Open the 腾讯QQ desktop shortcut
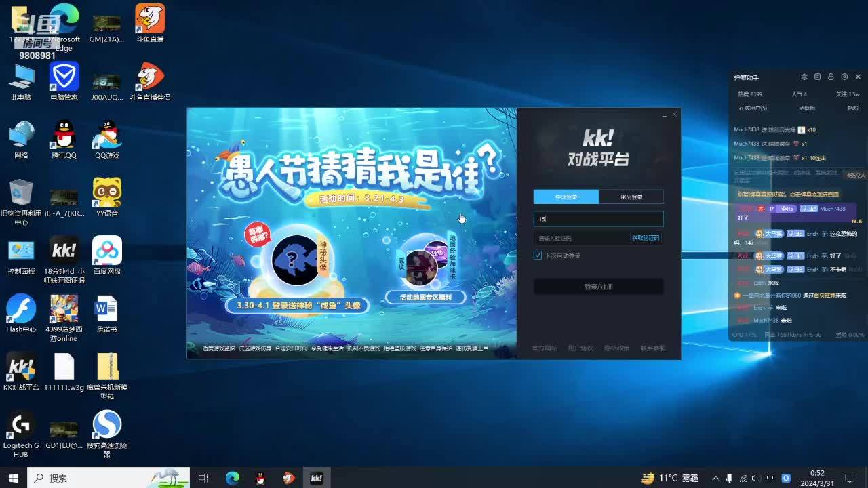Screen dimensions: 868x488 [x=64, y=140]
